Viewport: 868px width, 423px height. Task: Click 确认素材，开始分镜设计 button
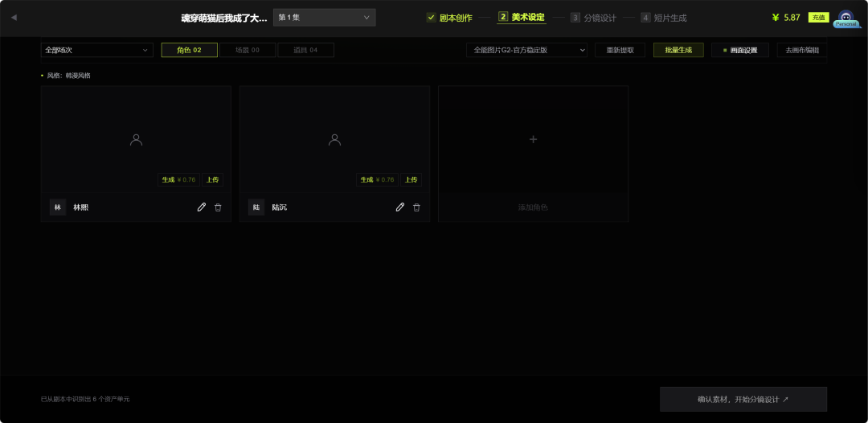[743, 399]
